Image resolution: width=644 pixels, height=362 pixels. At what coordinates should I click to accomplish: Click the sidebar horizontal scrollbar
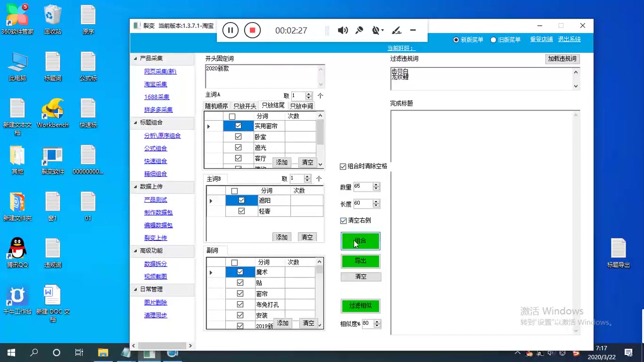(x=162, y=346)
